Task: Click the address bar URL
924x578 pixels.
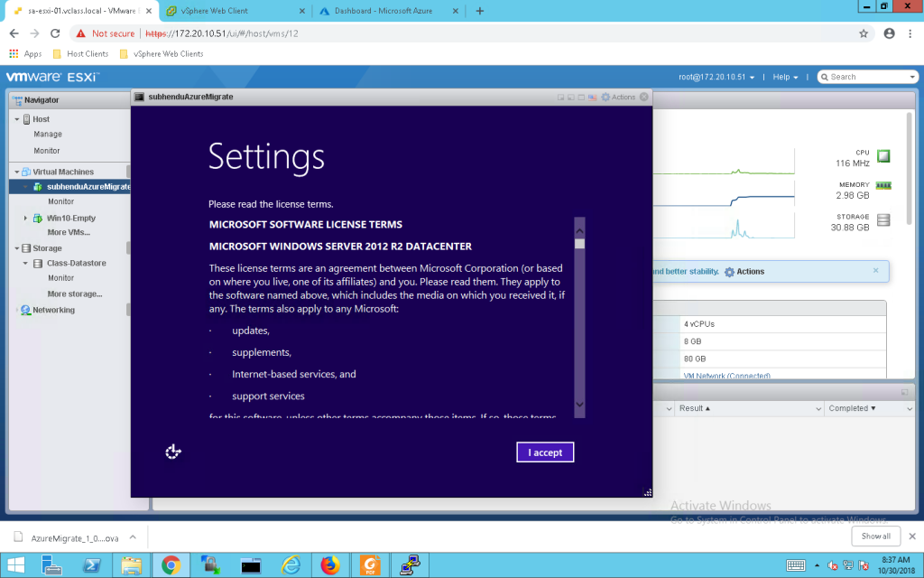Action: point(222,33)
